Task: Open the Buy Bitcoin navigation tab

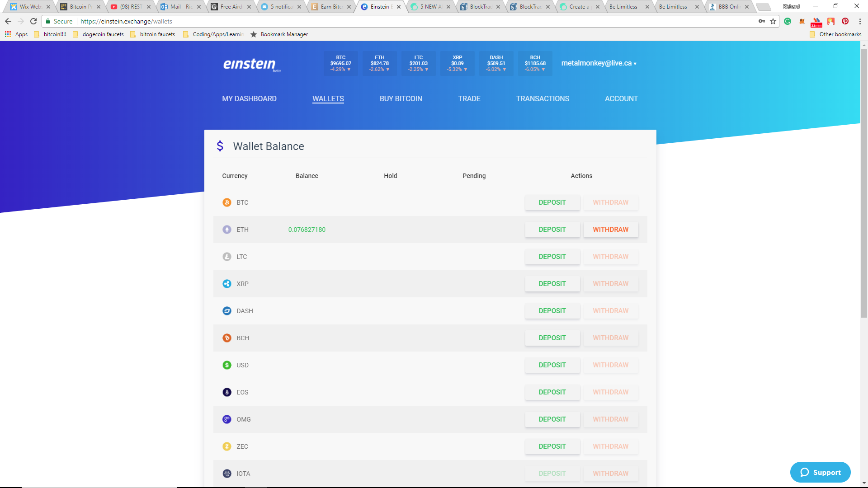Action: pyautogui.click(x=401, y=99)
